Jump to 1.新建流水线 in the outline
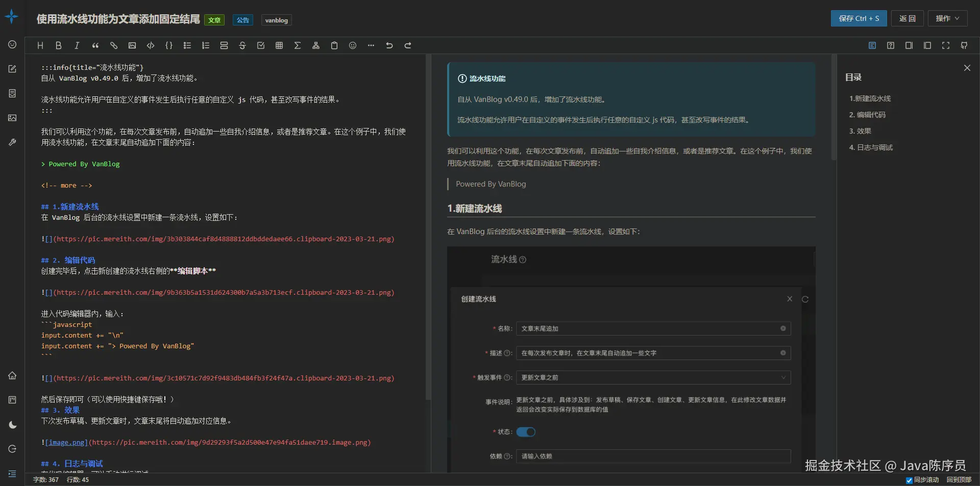 pos(870,98)
